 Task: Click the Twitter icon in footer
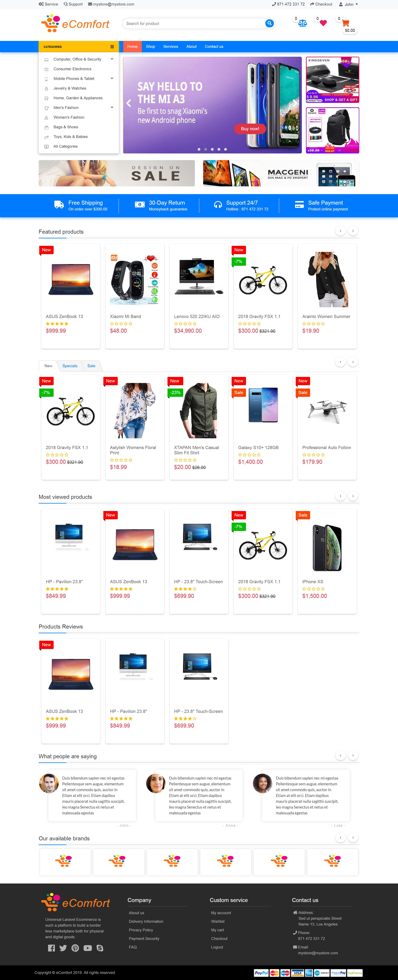click(x=63, y=948)
